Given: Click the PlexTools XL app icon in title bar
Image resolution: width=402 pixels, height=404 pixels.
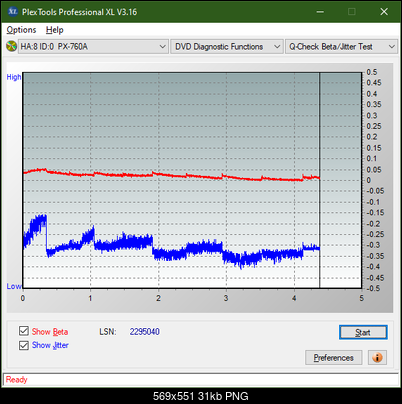Looking at the screenshot, I should click(x=12, y=12).
